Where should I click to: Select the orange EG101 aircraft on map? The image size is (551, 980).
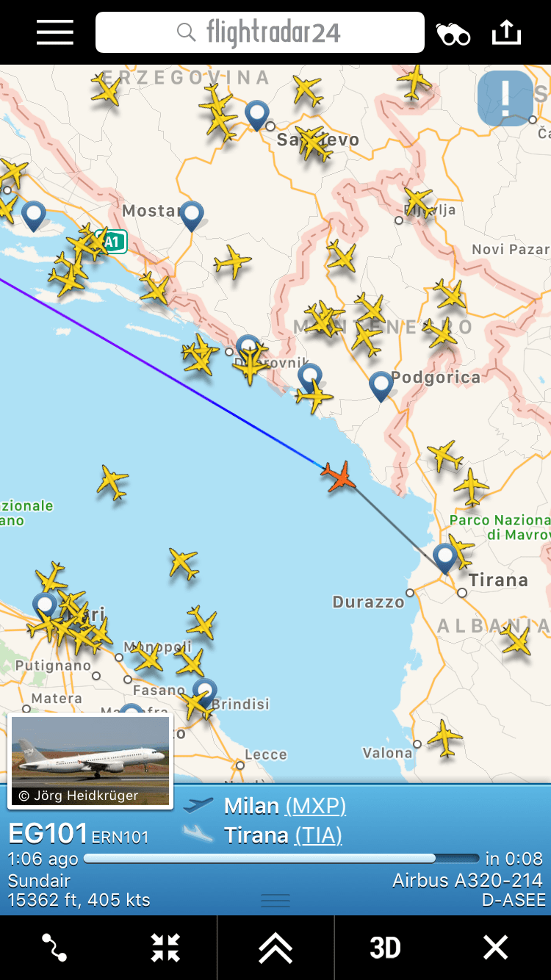(x=339, y=477)
